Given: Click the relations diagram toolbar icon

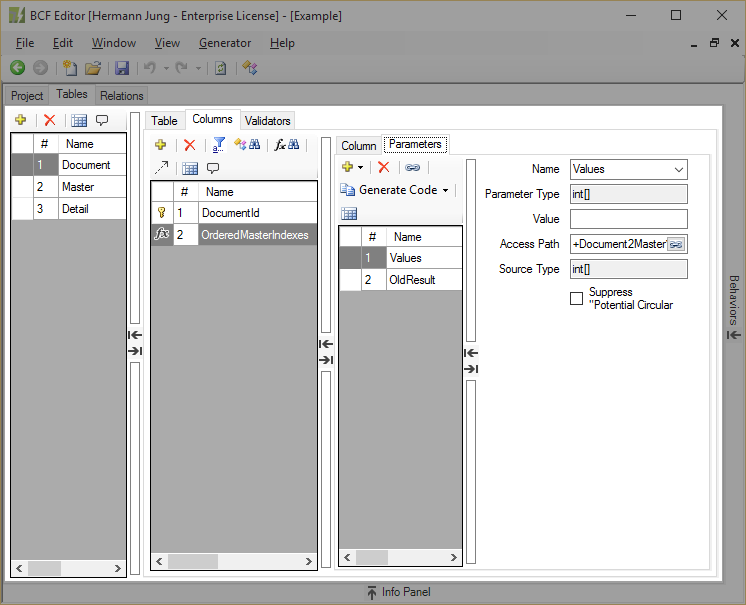Looking at the screenshot, I should [250, 68].
